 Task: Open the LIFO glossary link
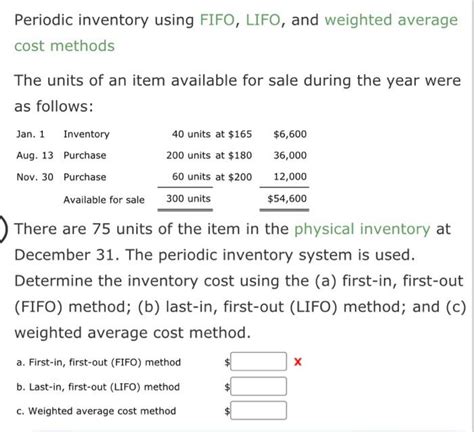point(263,20)
